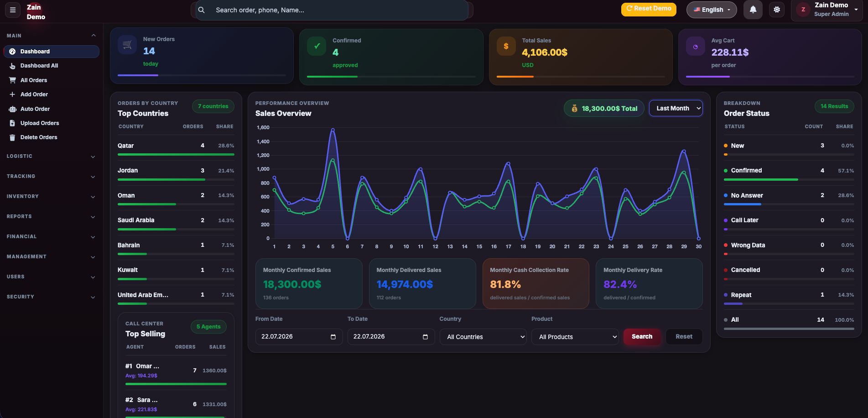This screenshot has height=418, width=868.
Task: Select the Jordan country row
Action: (176, 173)
